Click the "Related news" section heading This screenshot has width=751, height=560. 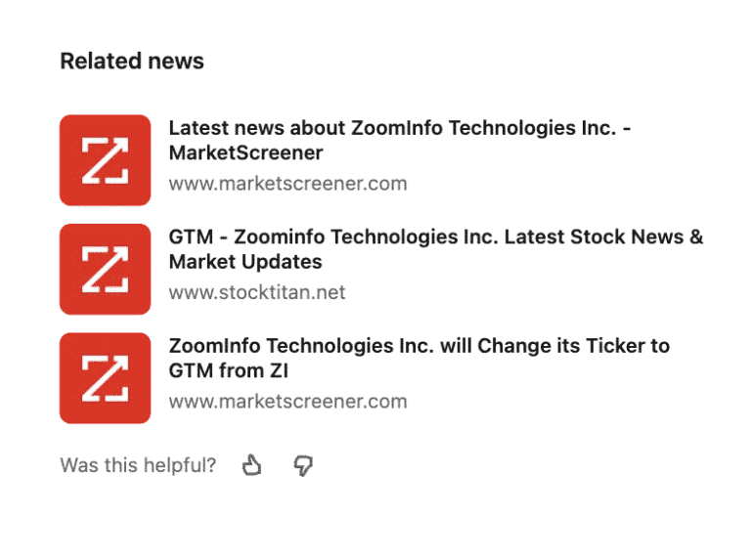point(132,62)
